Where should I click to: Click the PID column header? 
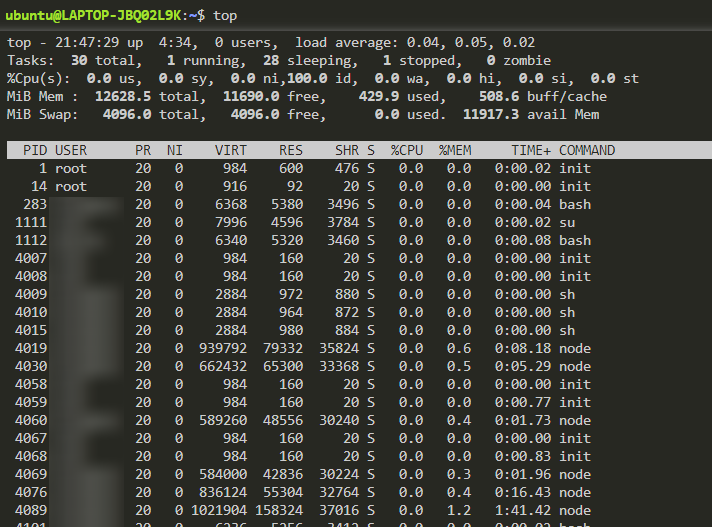(35, 150)
